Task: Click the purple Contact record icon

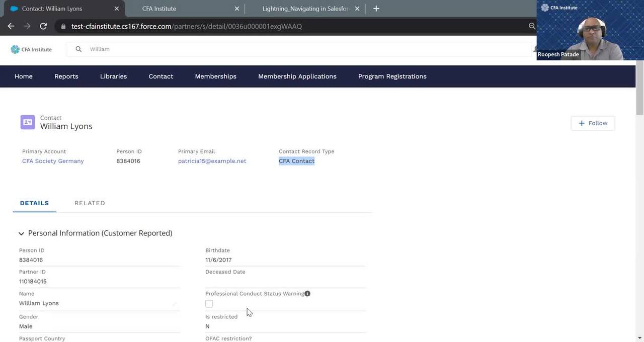Action: coord(28,122)
